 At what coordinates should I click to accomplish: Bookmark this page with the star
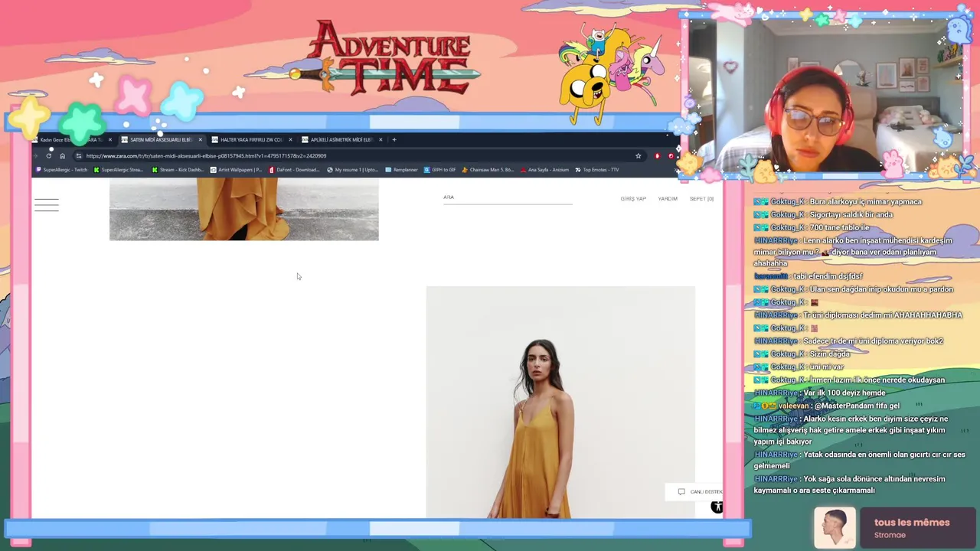(638, 156)
